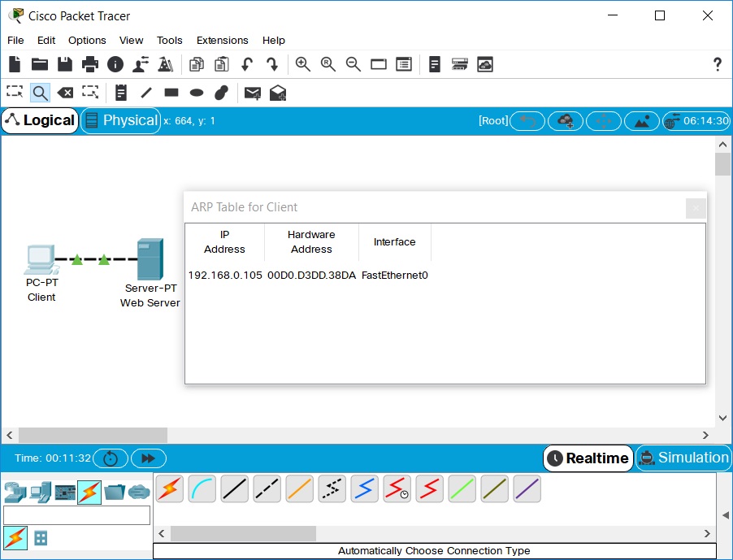733x560 pixels.
Task: Open the Extensions menu
Action: point(222,40)
